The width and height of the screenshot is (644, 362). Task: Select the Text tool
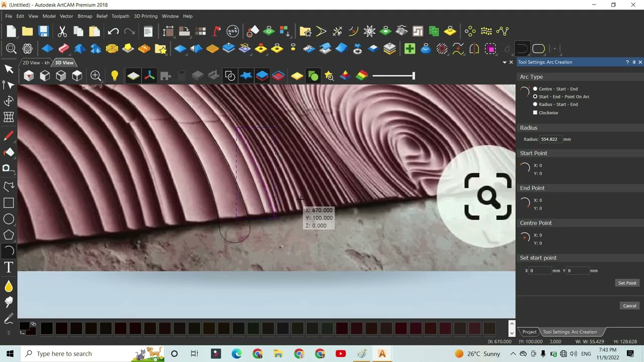(9, 268)
